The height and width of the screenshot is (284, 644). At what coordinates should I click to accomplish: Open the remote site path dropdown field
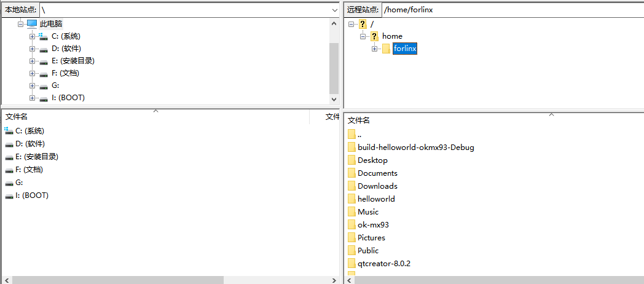coord(511,10)
